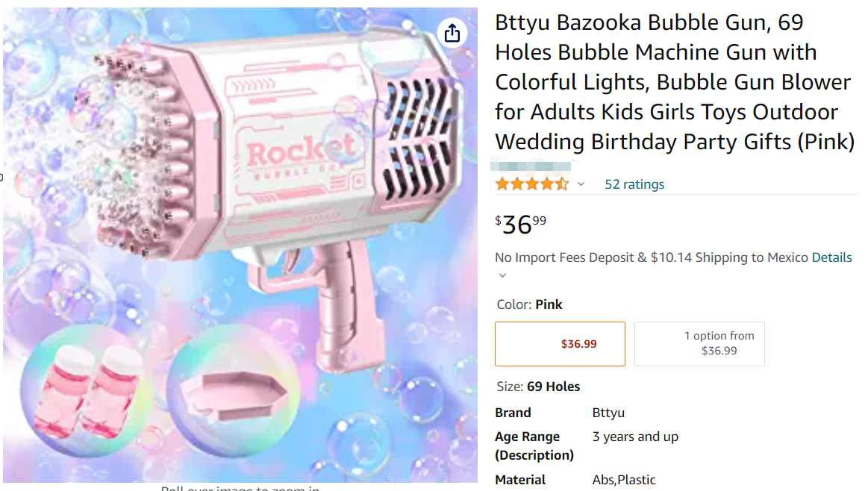Click the "Size: 69 Holes" label
Screen dimensions: 868x491
537,387
